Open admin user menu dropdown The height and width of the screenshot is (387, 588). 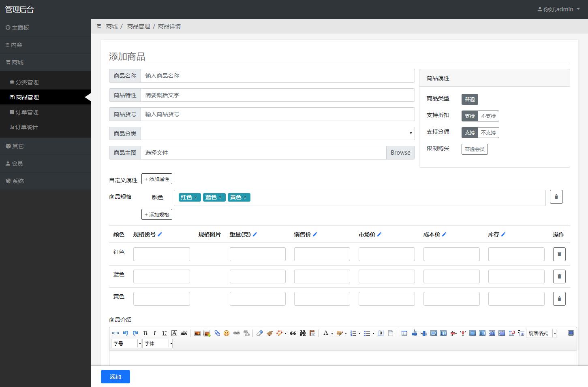(558, 9)
